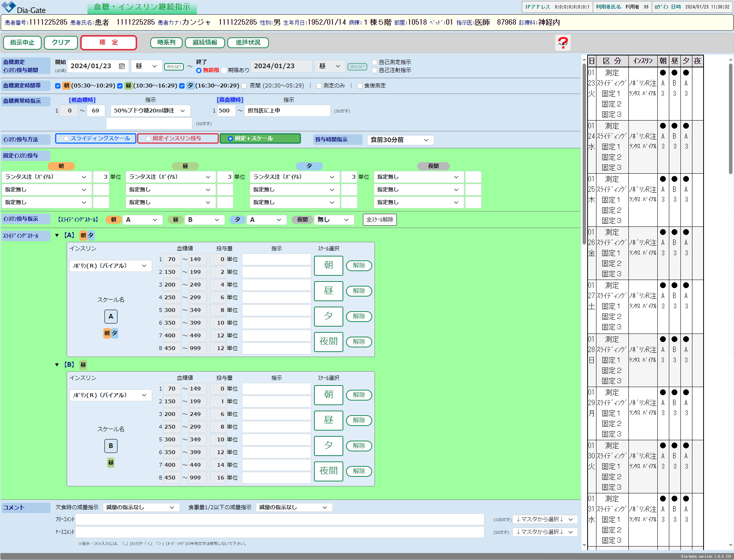Open the 50%ブドウ糖20ml静注 dropdown
This screenshot has width=734, height=560.
[x=150, y=111]
